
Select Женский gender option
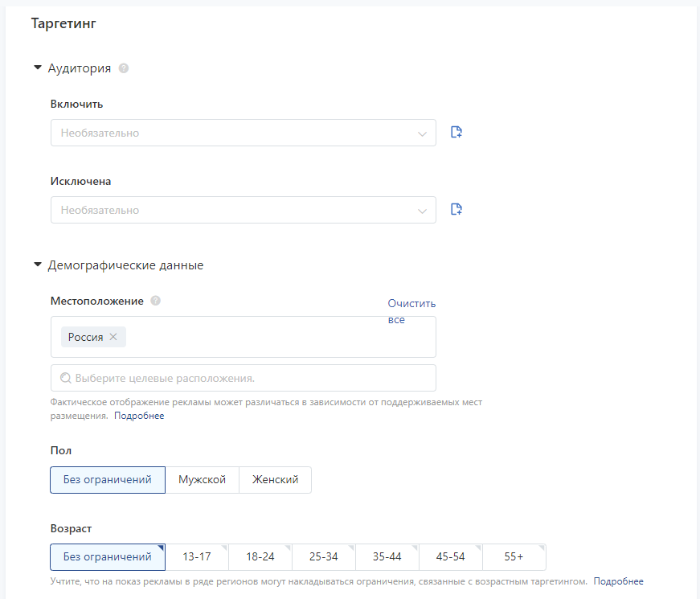pos(275,479)
